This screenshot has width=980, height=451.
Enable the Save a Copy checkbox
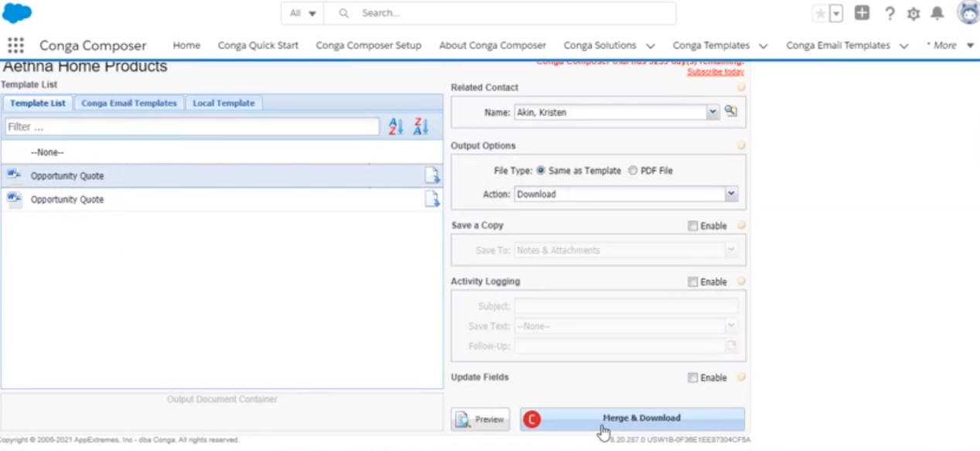[x=692, y=225]
